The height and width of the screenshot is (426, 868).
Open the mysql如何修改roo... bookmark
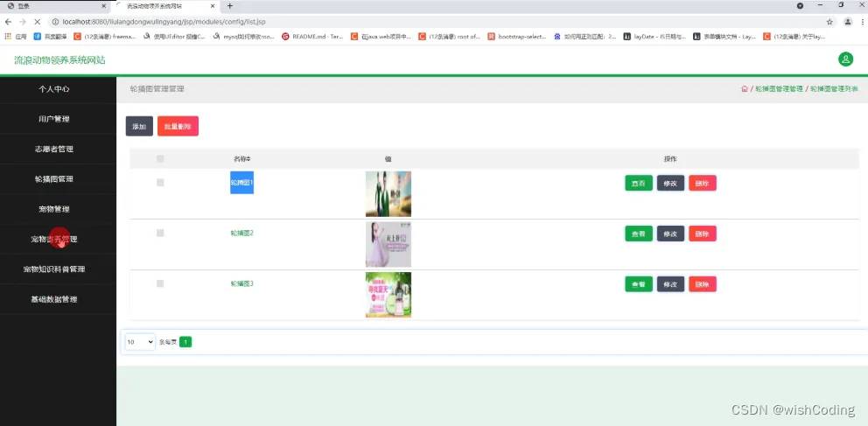(243, 37)
